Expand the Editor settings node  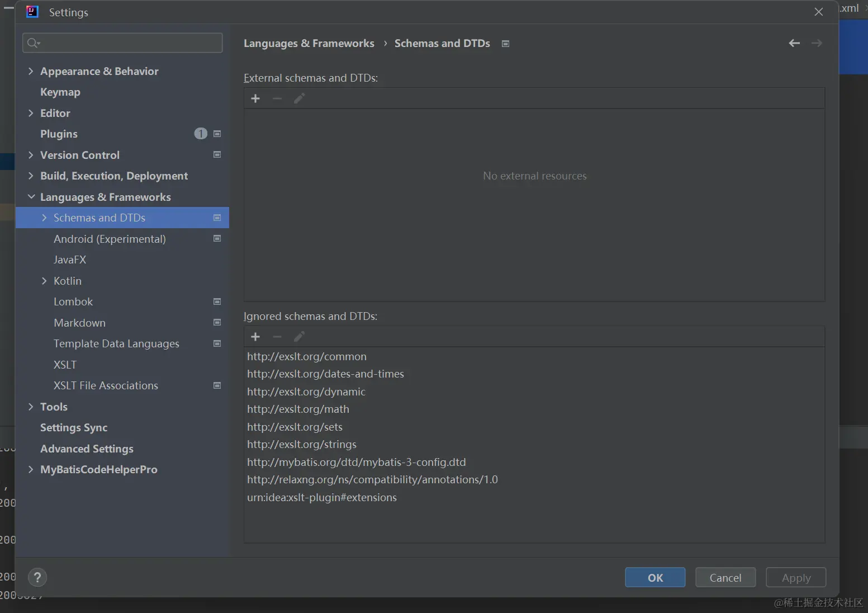pos(31,113)
